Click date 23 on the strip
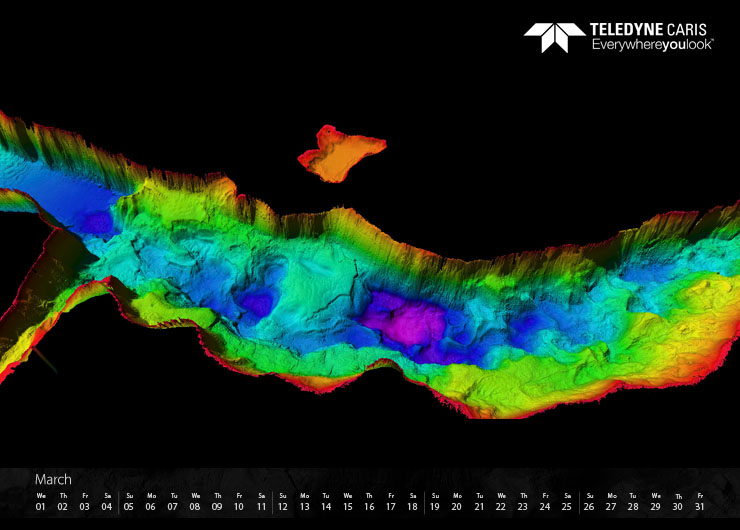The image size is (740, 530). [522, 506]
